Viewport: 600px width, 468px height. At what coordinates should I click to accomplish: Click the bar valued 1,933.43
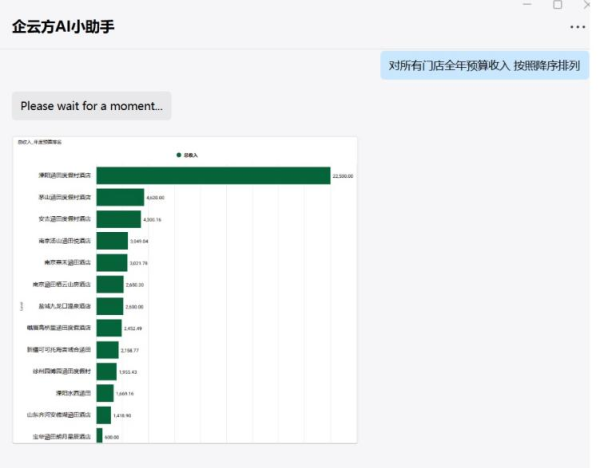[106, 372]
